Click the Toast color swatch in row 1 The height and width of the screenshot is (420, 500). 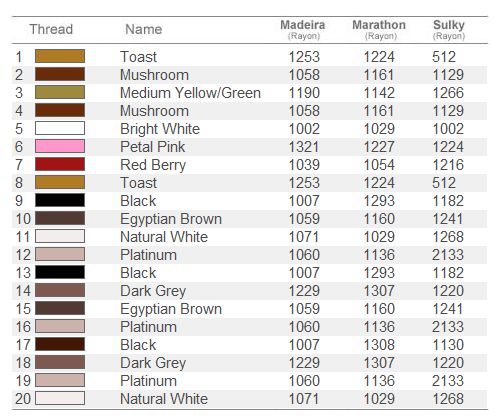60,56
